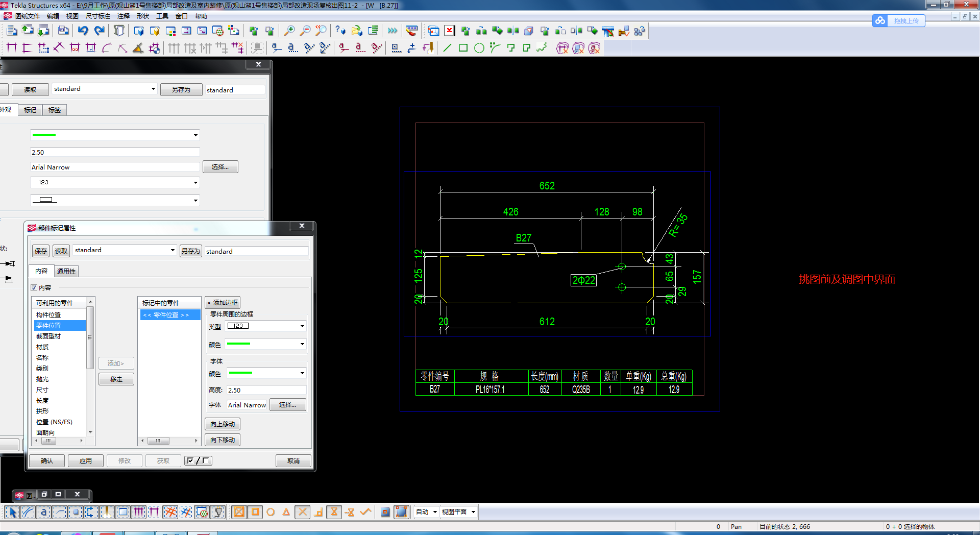Click the 向上移动 button

(x=223, y=424)
